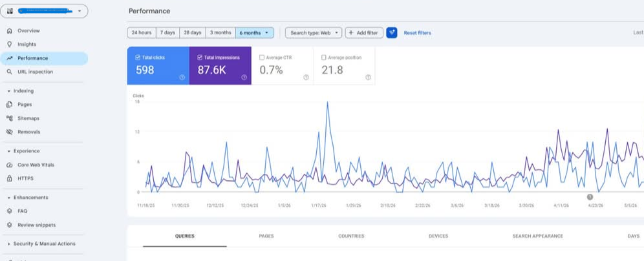Click the Insights lightbulb icon
Screen dimensions: 644x261
pyautogui.click(x=10, y=45)
